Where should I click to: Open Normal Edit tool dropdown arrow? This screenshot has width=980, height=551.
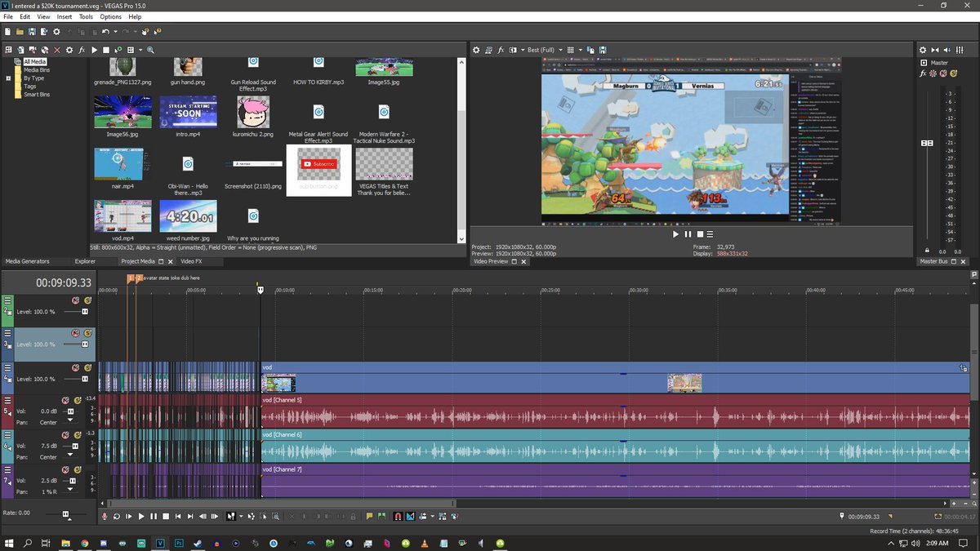(x=241, y=516)
